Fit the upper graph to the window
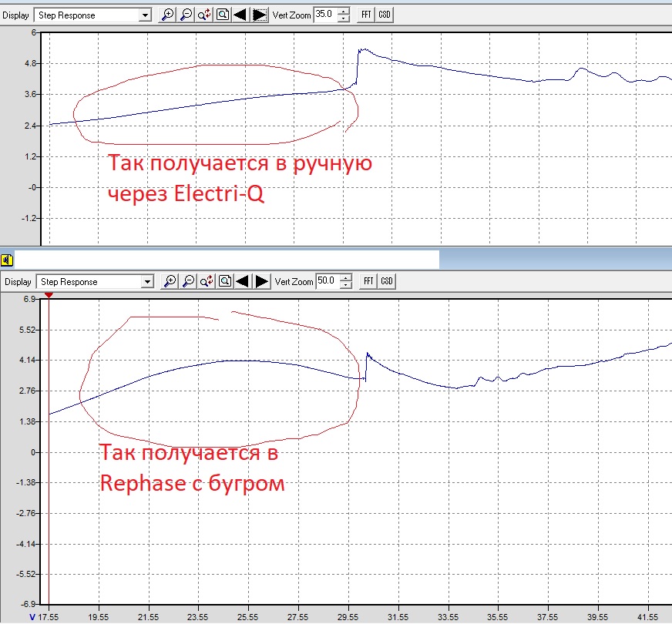This screenshot has width=672, height=624. pyautogui.click(x=223, y=15)
